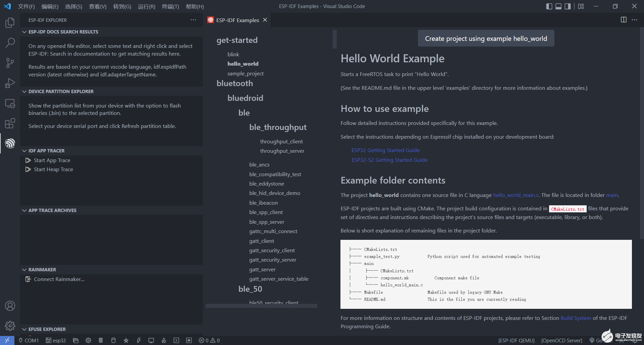The image size is (644, 345).
Task: Split the editor to the right
Action: coord(624,20)
